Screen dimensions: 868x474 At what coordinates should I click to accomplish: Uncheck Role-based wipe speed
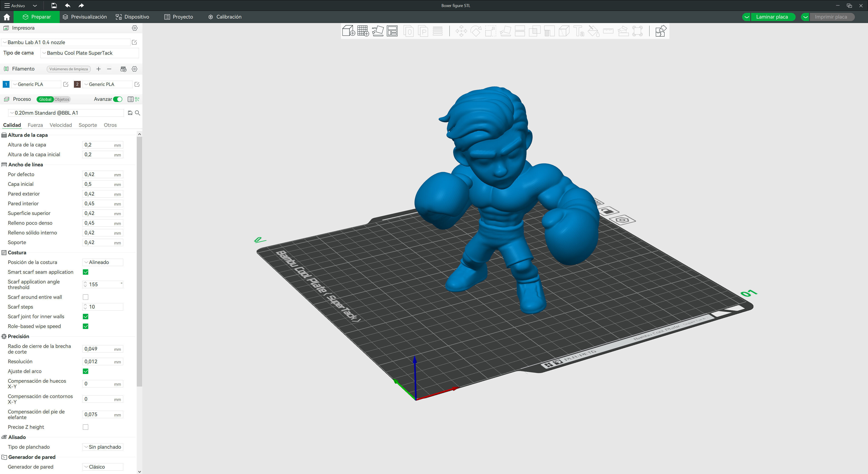click(86, 326)
